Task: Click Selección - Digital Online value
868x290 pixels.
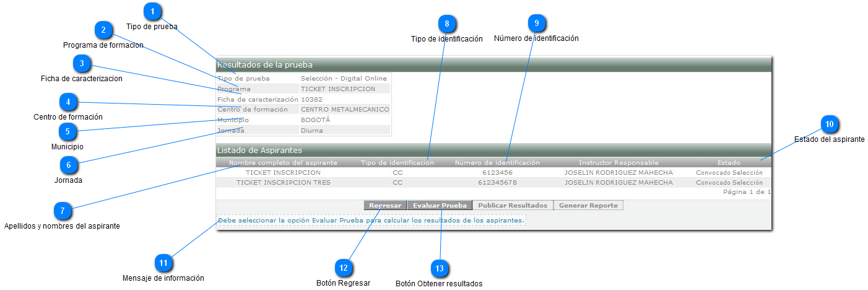Action: tap(344, 79)
